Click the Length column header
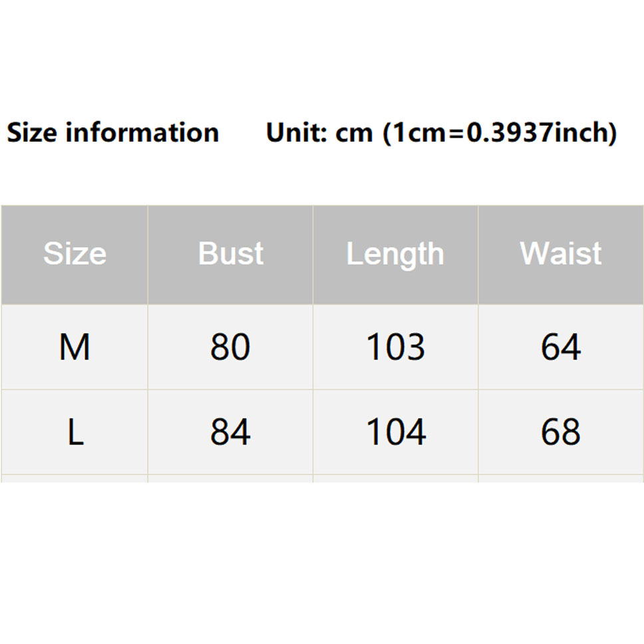This screenshot has width=644, height=644. tap(395, 254)
